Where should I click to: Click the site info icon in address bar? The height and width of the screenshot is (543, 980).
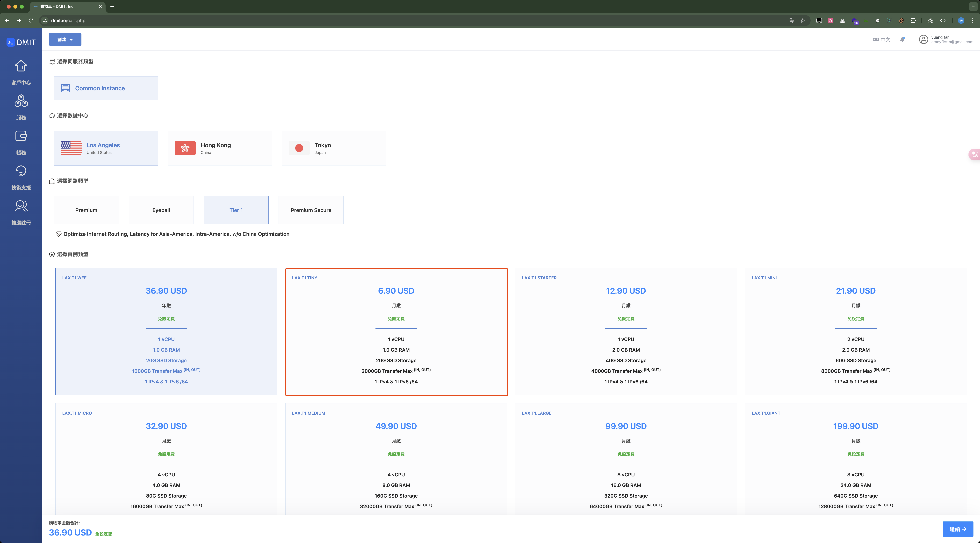[44, 21]
